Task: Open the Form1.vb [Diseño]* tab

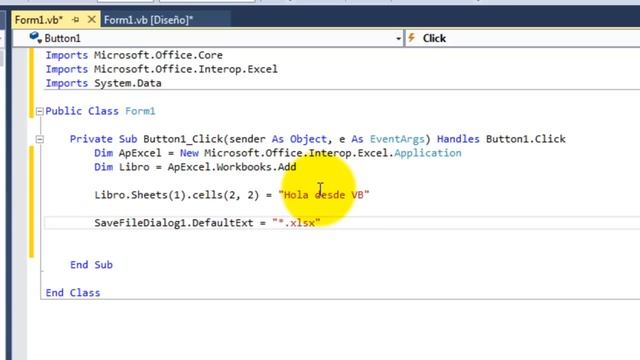Action: coord(149,20)
